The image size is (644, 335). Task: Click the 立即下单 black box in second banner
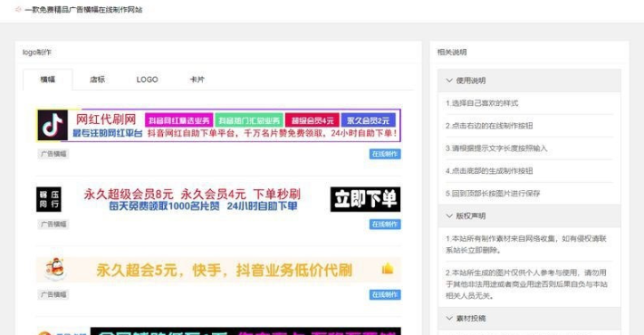tap(365, 199)
